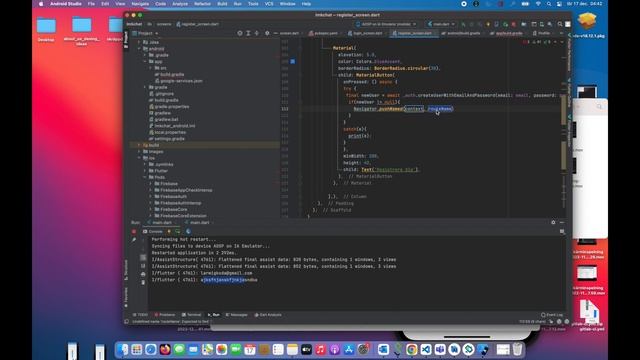
Task: Open the Dart Analysis tool window
Action: [268, 315]
